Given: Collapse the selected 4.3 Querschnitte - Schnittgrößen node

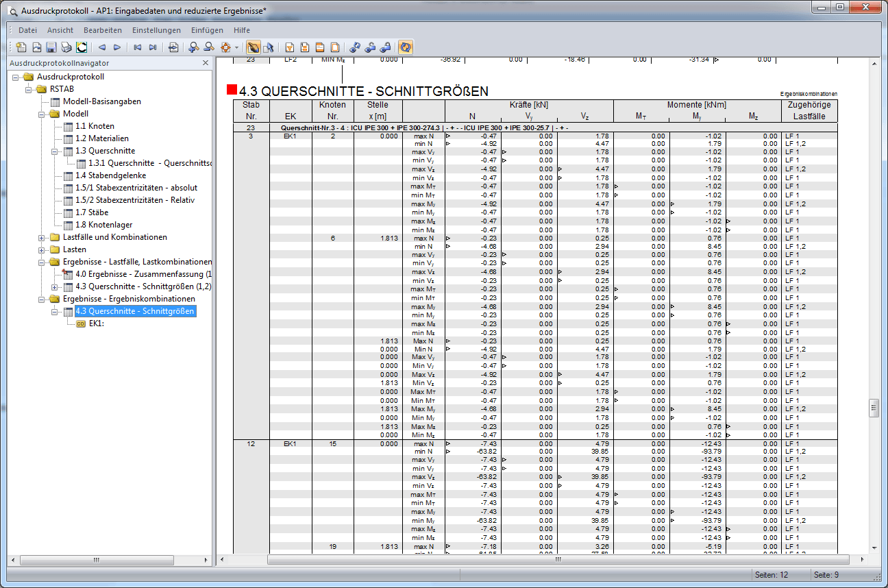Looking at the screenshot, I should pos(55,311).
